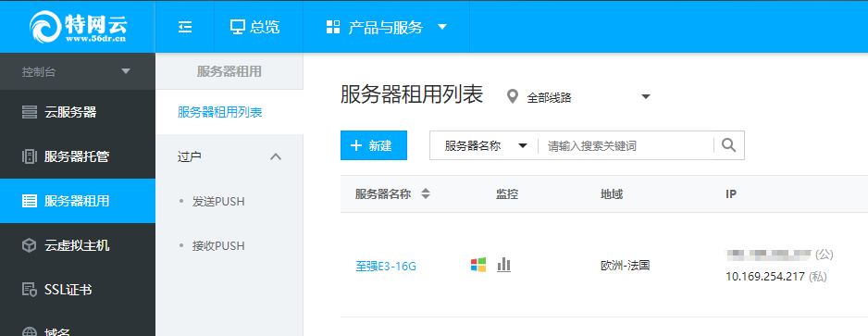The image size is (868, 336).
Task: Click the 域名 globe icon
Action: coord(30,332)
